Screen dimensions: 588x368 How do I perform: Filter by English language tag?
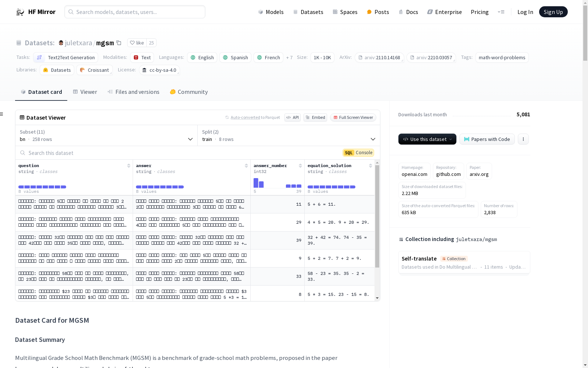click(202, 57)
